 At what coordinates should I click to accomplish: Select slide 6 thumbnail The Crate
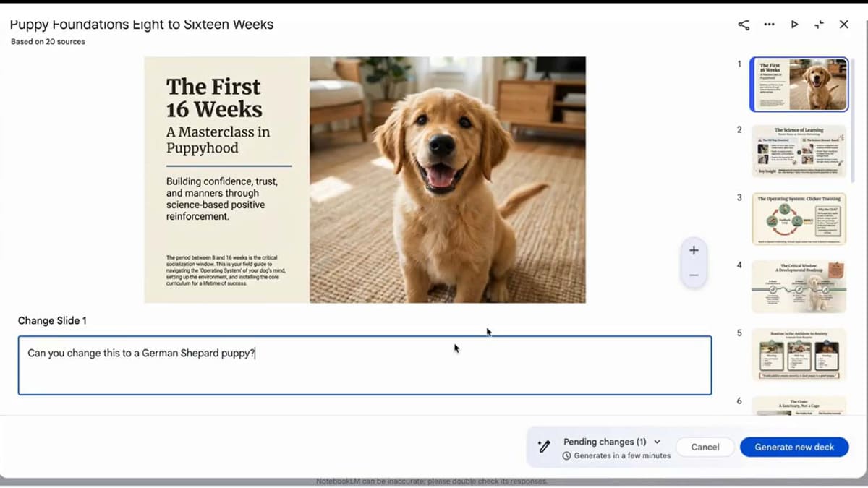[799, 406]
